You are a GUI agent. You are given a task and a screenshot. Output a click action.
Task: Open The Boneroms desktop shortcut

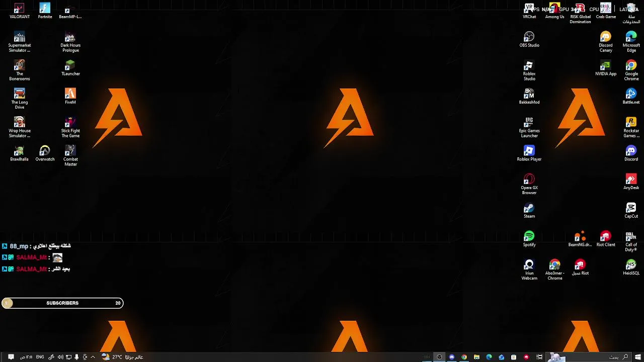19,71
